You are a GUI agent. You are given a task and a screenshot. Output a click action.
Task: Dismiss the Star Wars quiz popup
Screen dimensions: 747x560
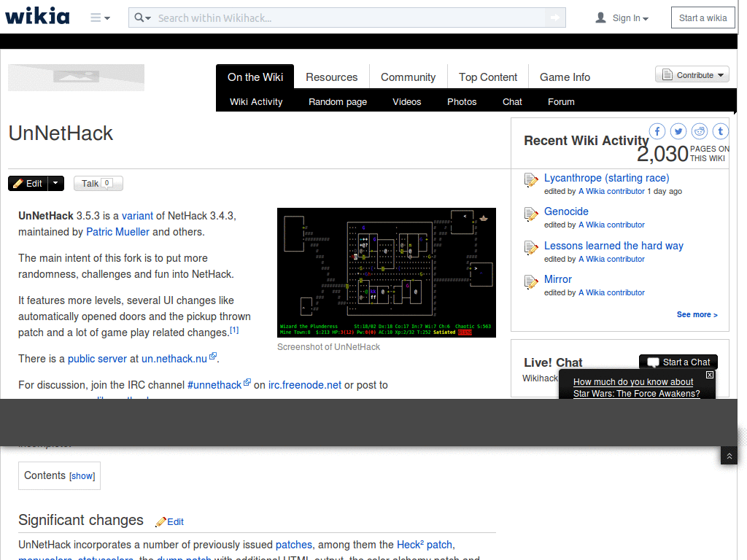click(x=709, y=375)
